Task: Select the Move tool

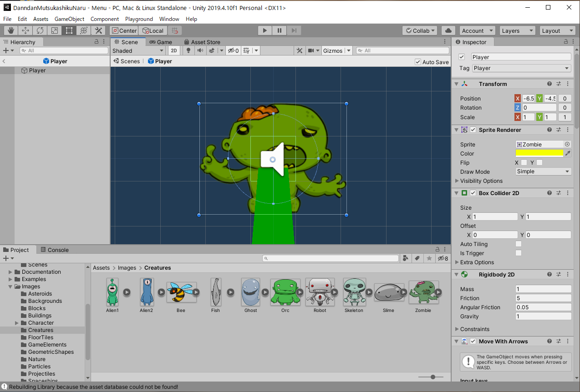Action: coord(25,30)
